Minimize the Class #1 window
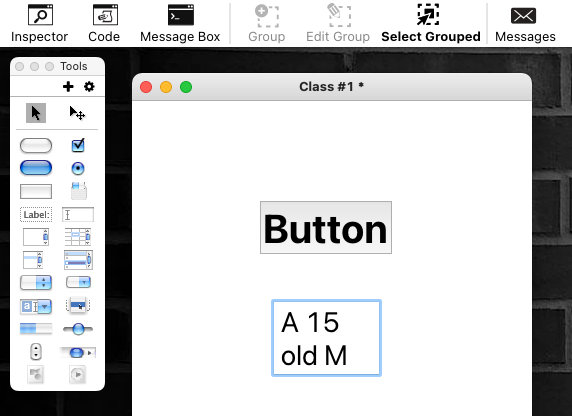This screenshot has height=416, width=572. (x=166, y=87)
